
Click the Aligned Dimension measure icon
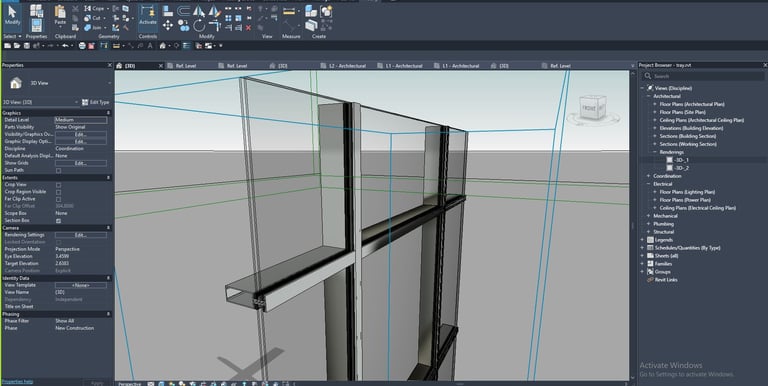pos(289,11)
